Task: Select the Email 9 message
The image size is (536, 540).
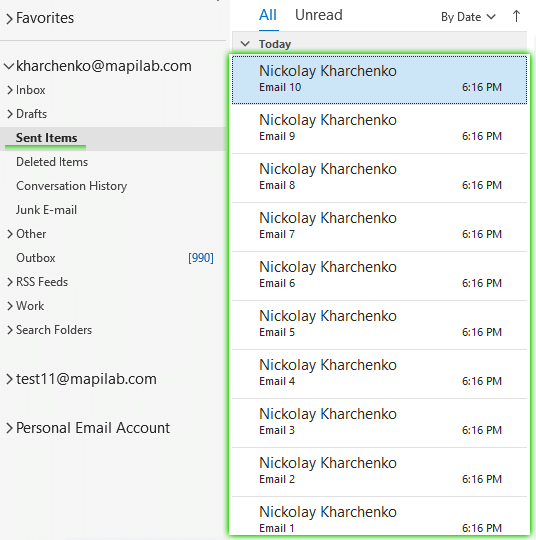Action: (x=379, y=129)
